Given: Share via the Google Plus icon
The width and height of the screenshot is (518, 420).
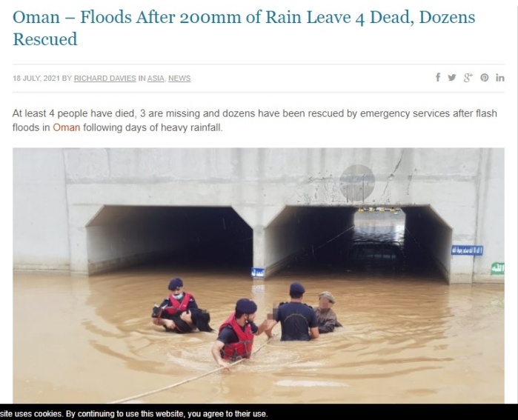Looking at the screenshot, I should pos(468,78).
